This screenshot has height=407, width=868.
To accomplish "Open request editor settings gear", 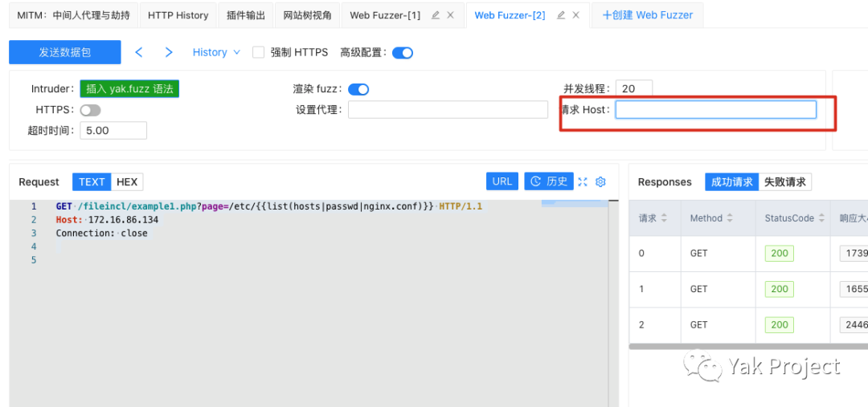I will tap(600, 181).
